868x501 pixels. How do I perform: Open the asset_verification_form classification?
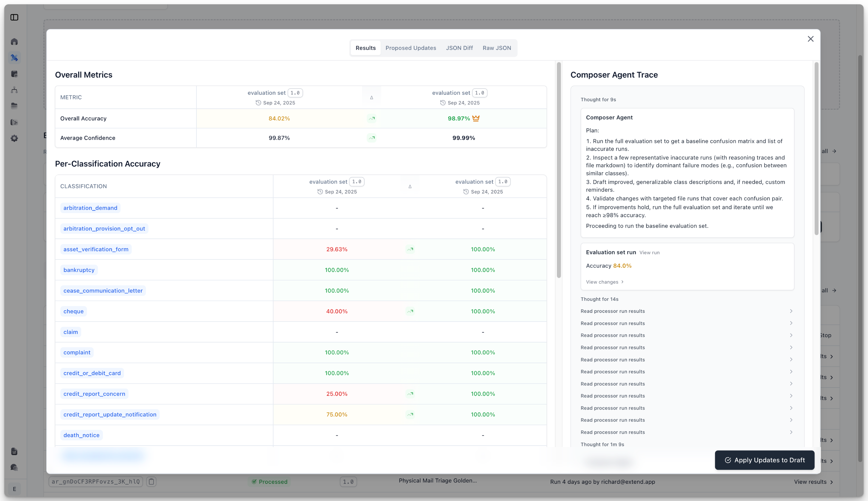96,249
